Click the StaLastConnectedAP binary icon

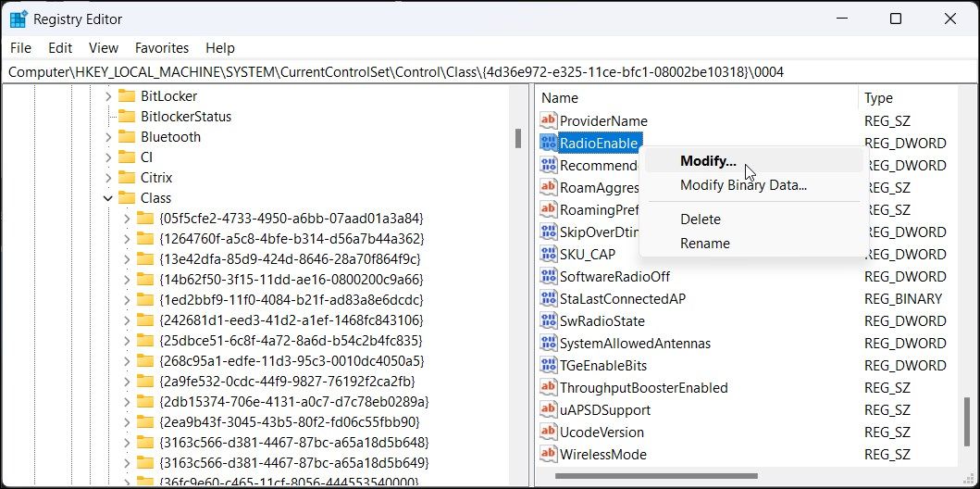pos(548,298)
